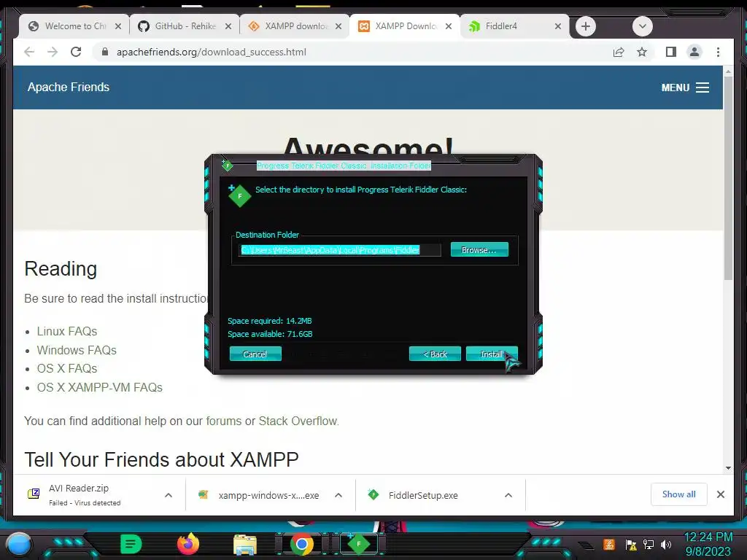Image resolution: width=747 pixels, height=560 pixels.
Task: Close the Fiddler4 tab
Action: [x=558, y=26]
